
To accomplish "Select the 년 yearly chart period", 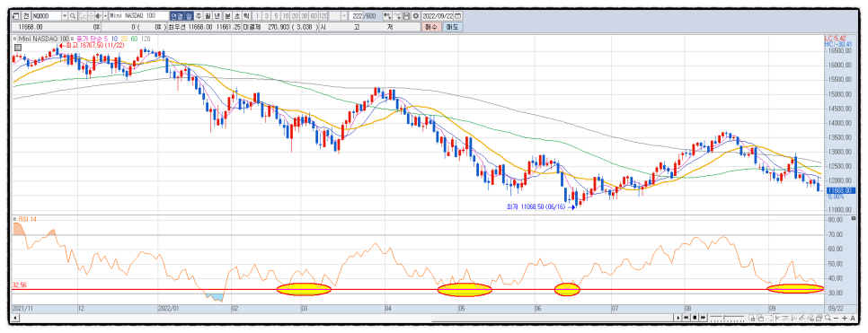I will click(217, 15).
